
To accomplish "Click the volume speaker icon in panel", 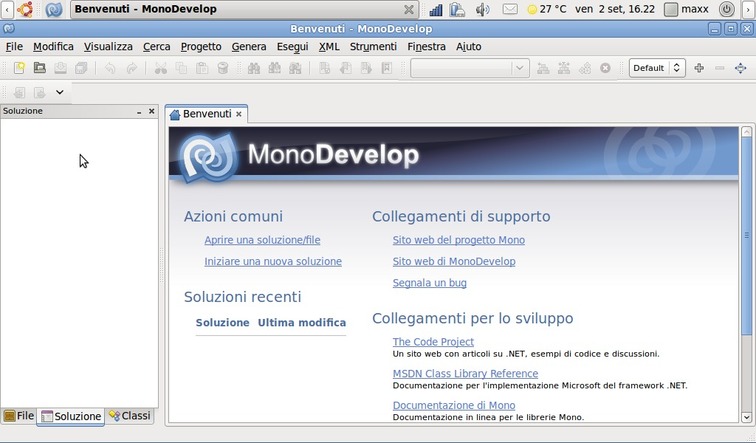I will [483, 9].
